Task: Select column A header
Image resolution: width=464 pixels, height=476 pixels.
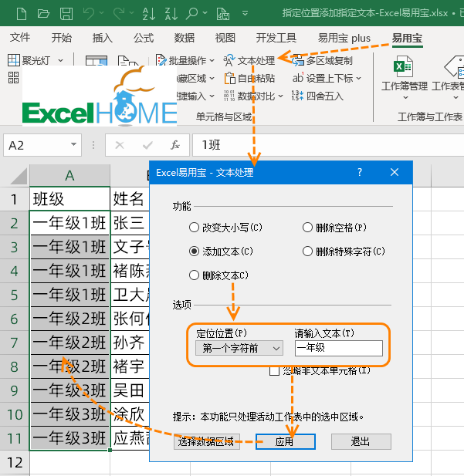Action: coord(69,175)
